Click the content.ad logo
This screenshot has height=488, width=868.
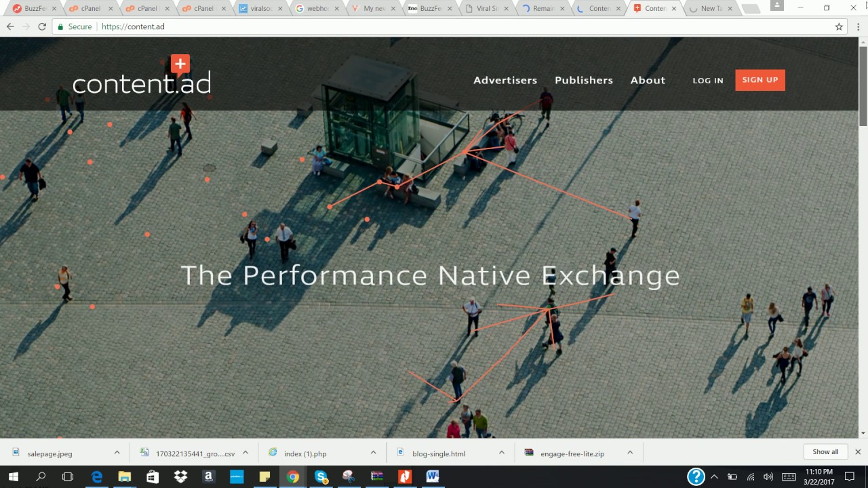[142, 75]
